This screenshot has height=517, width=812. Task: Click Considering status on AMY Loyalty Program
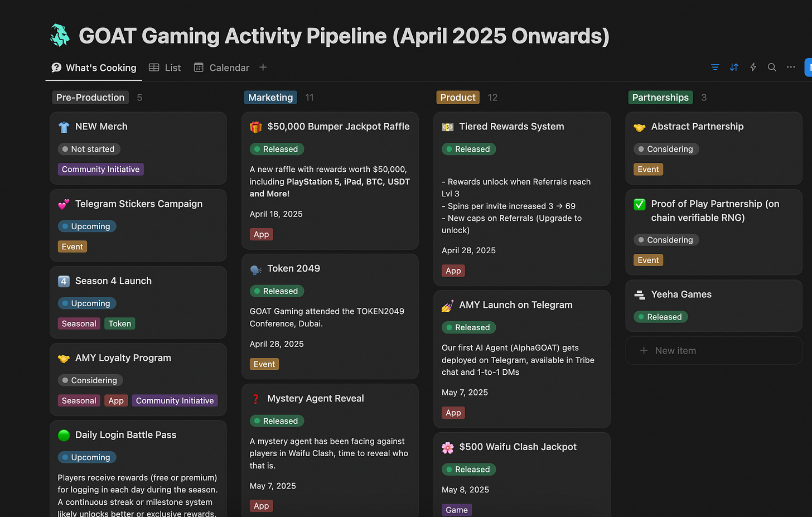90,380
